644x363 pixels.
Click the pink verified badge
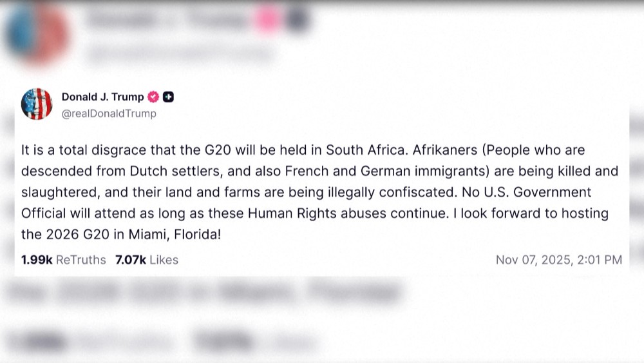click(x=153, y=97)
